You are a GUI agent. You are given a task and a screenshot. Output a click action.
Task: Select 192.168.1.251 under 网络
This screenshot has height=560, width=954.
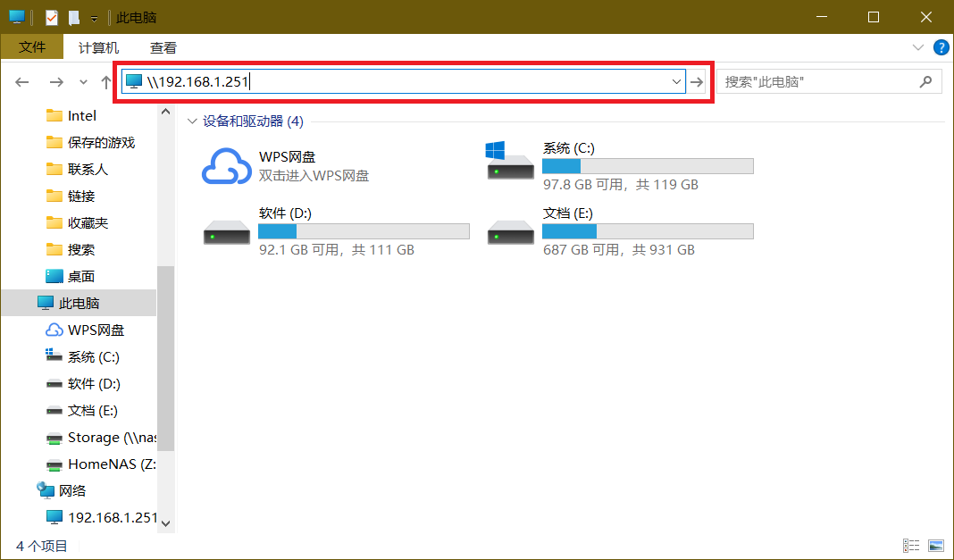click(x=112, y=517)
